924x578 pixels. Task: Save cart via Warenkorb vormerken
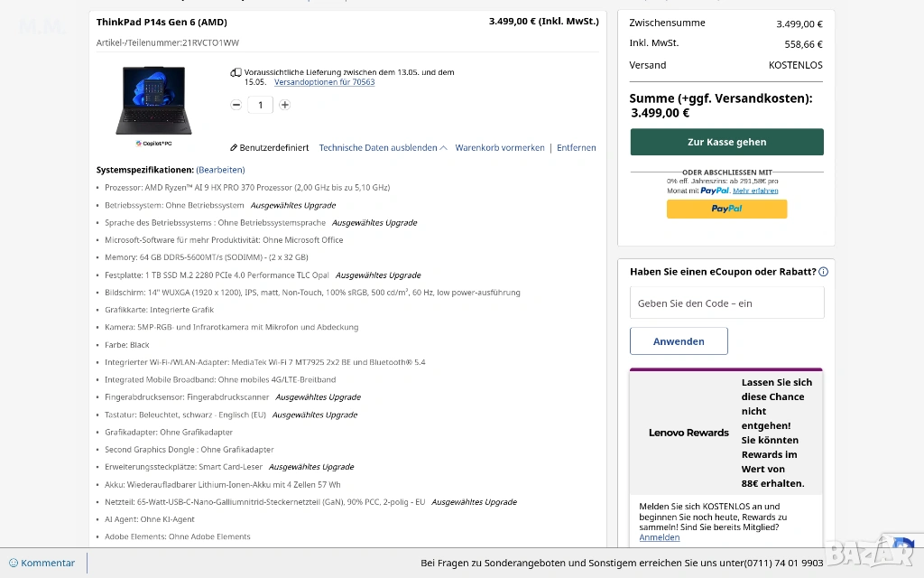(500, 148)
